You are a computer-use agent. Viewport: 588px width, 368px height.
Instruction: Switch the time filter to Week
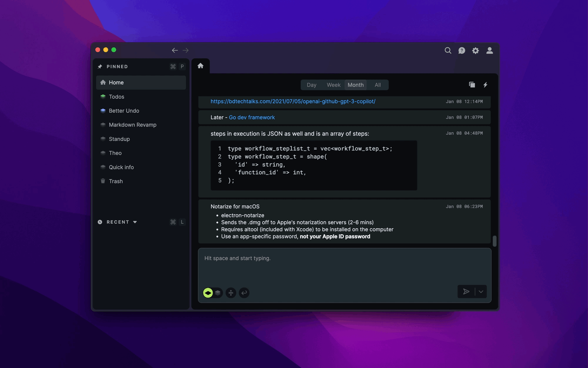pos(333,85)
